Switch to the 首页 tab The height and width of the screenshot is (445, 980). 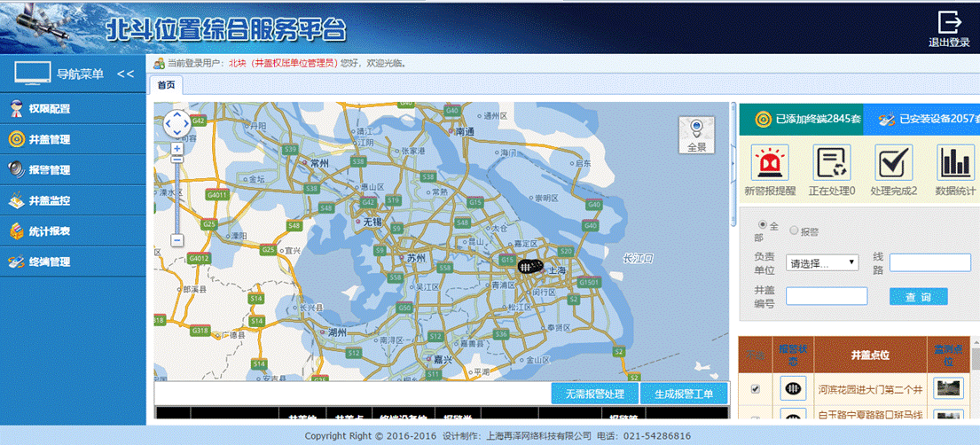166,85
